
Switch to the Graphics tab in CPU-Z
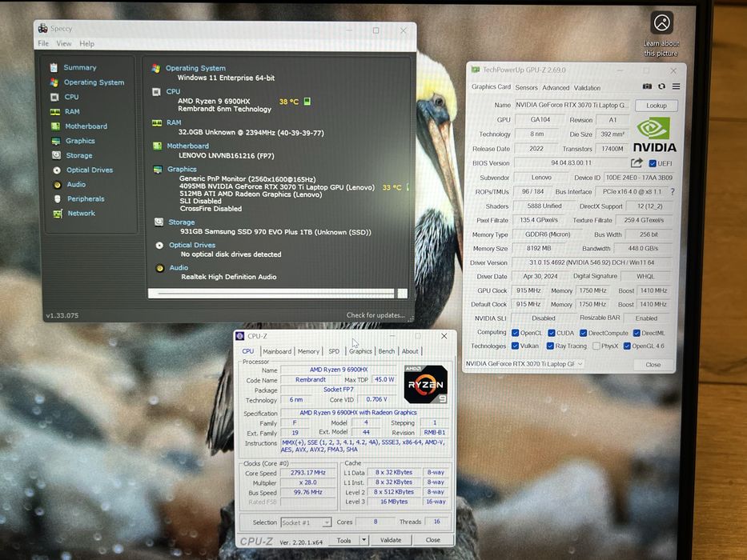tap(360, 351)
